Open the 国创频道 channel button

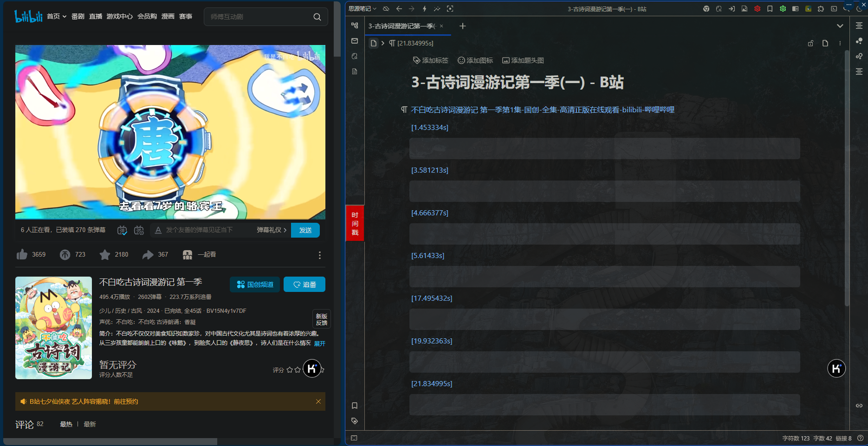pyautogui.click(x=255, y=284)
